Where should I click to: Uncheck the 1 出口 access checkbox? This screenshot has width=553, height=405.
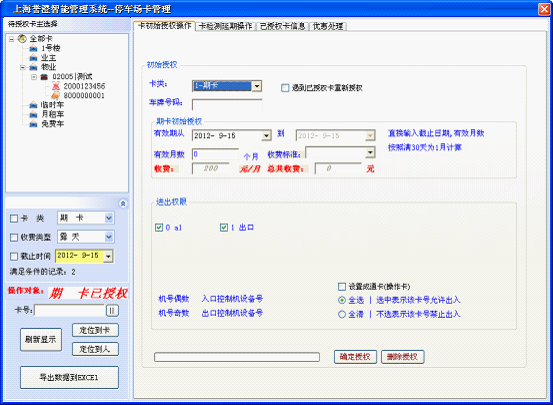pyautogui.click(x=224, y=228)
